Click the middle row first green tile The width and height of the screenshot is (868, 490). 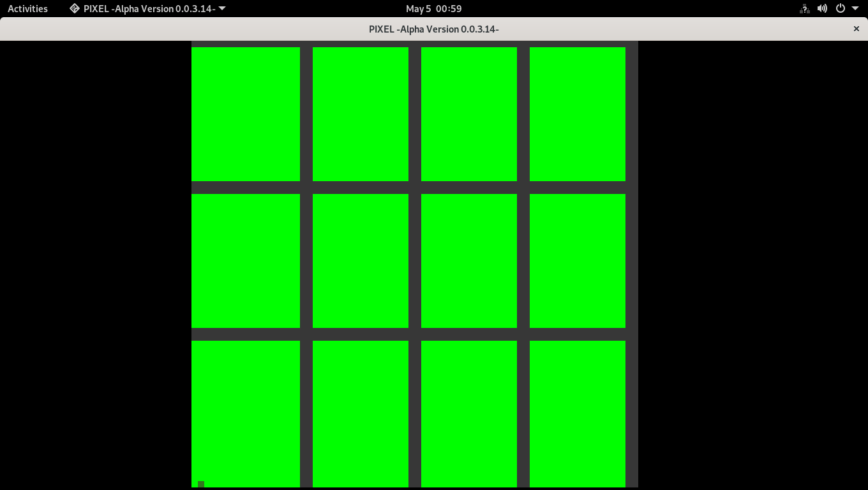pos(246,261)
